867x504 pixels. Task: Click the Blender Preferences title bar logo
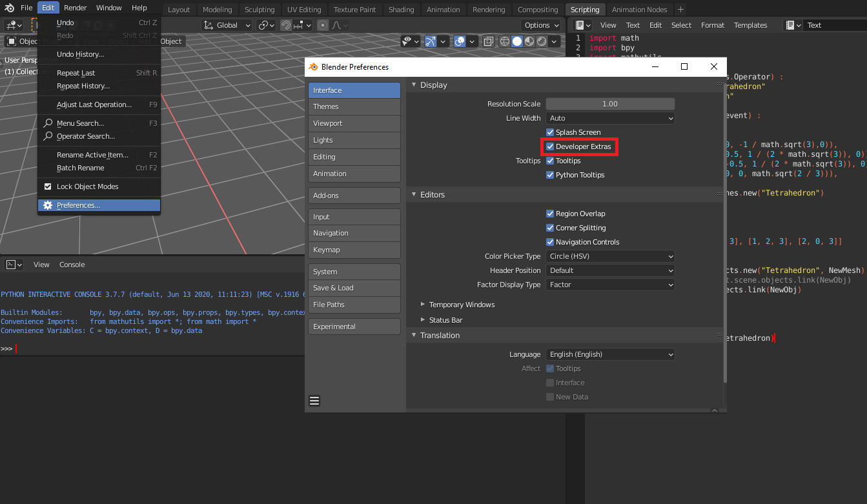[x=314, y=66]
